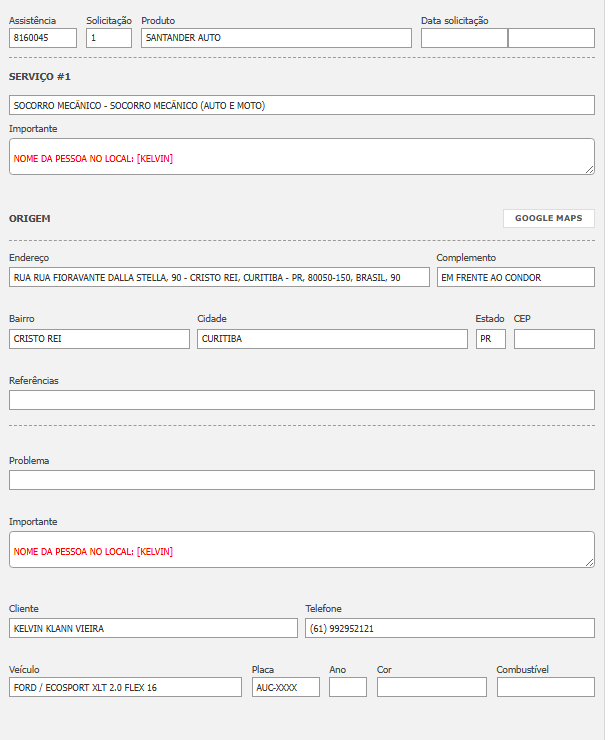This screenshot has height=740, width=610.
Task: Click the Endereço address field
Action: tap(219, 277)
